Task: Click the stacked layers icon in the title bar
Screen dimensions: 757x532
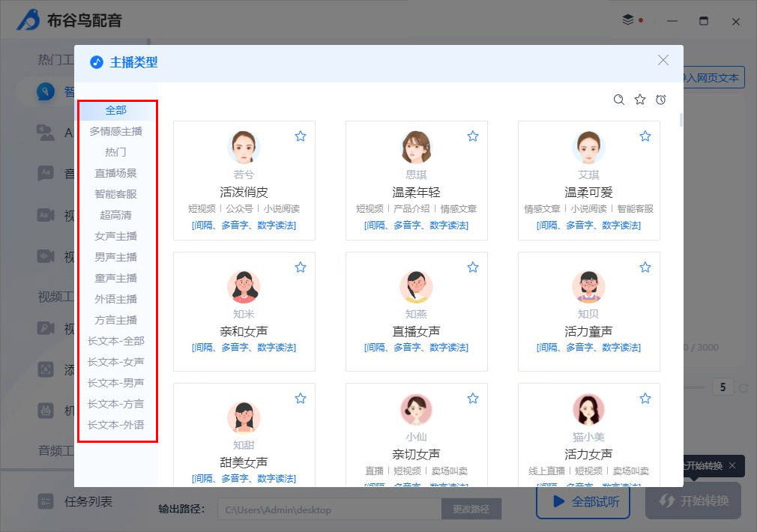Action: [x=628, y=21]
